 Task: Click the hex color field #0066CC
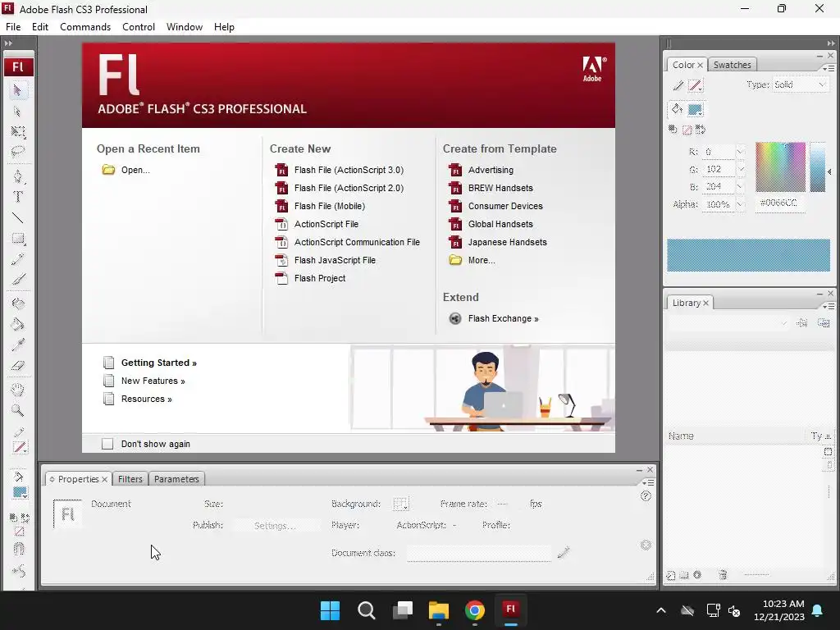coord(779,203)
